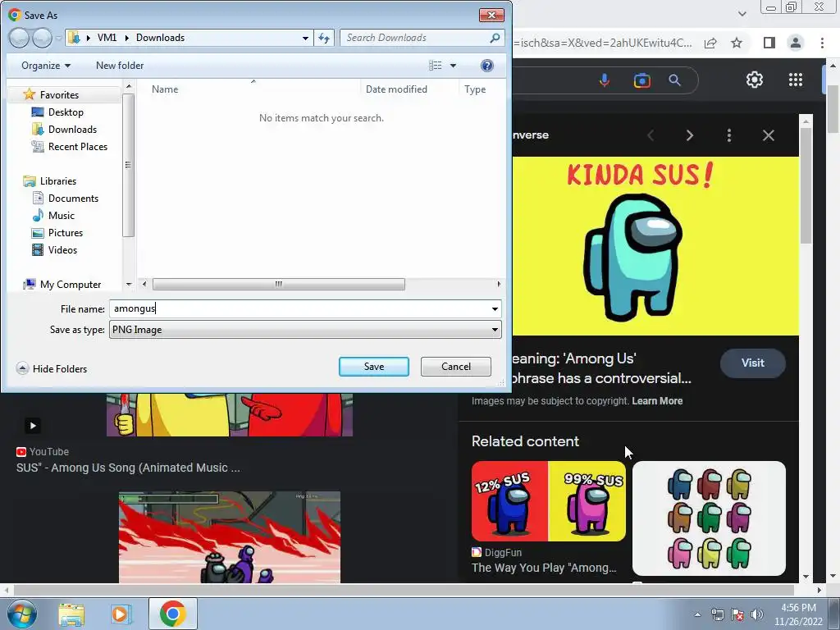Open the view options dropdown arrow
Screen dimensions: 840x630
coord(453,66)
